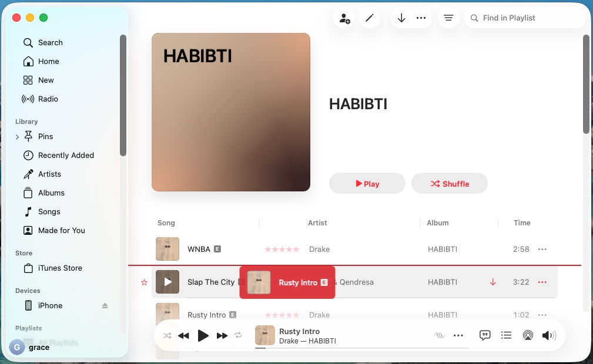The height and width of the screenshot is (364, 593).
Task: Click the Shuffle button
Action: tap(449, 184)
